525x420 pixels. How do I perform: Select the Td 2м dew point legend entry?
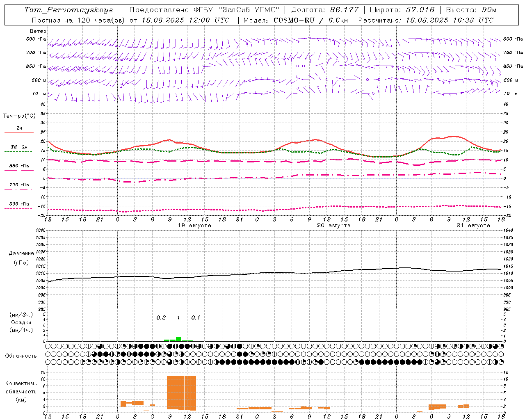click(x=19, y=147)
